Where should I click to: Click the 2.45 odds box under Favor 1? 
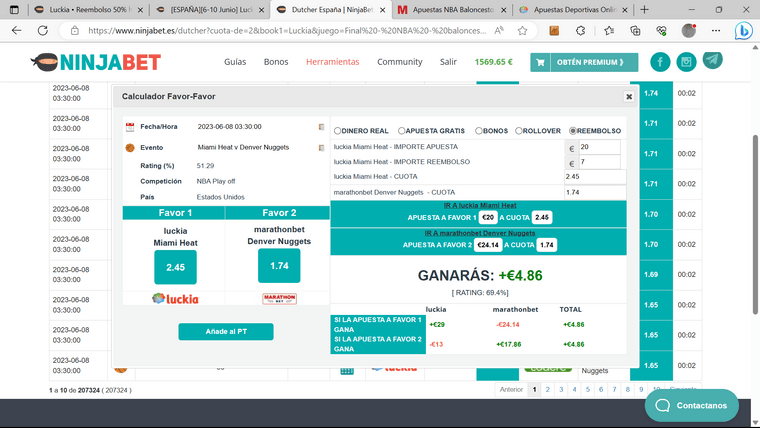pyautogui.click(x=175, y=267)
